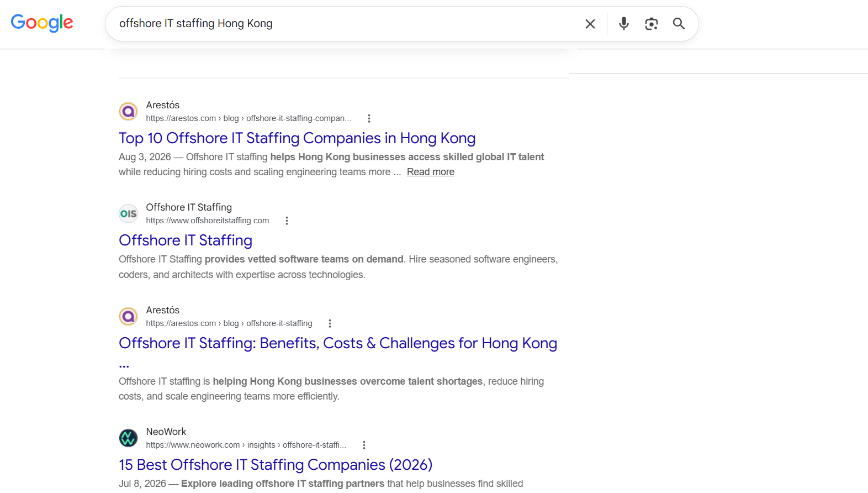Click the magnifying glass search button
868x493 pixels.
coord(679,24)
